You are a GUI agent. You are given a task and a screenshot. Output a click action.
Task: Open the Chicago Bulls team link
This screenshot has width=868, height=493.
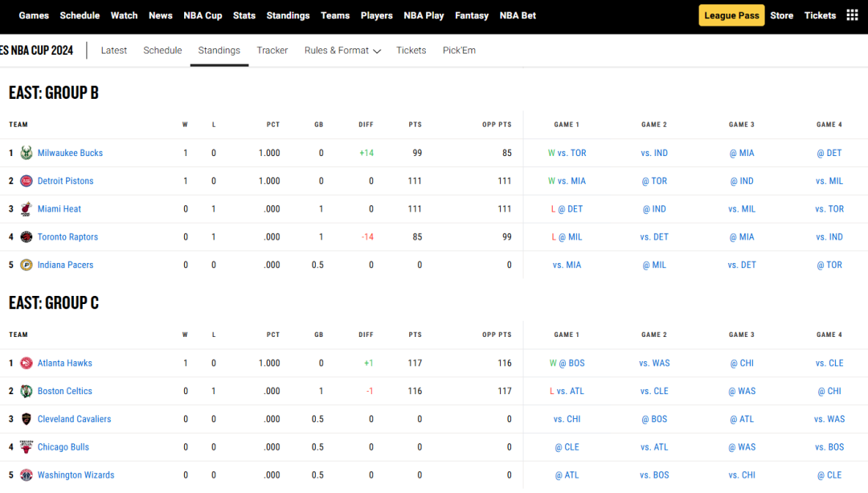coord(63,447)
